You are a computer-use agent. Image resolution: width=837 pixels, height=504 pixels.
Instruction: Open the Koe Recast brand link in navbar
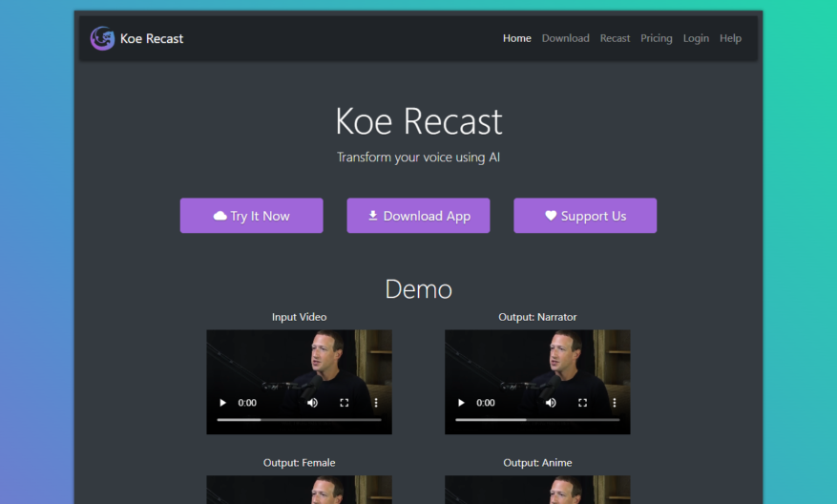136,38
